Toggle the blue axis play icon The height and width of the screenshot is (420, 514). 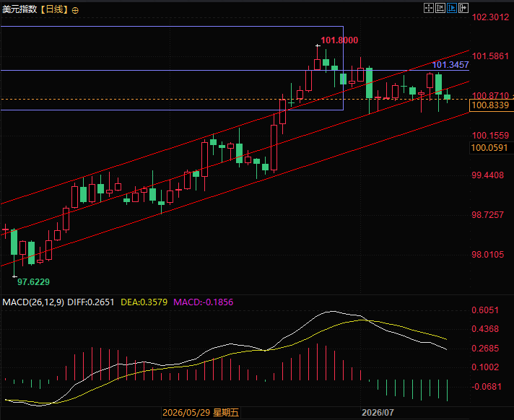pyautogui.click(x=452, y=8)
